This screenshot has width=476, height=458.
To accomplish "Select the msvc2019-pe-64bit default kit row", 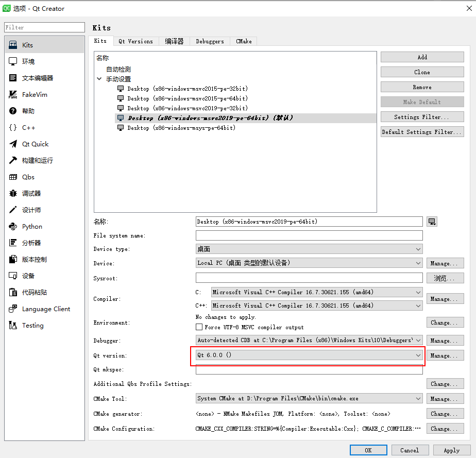I will [245, 118].
